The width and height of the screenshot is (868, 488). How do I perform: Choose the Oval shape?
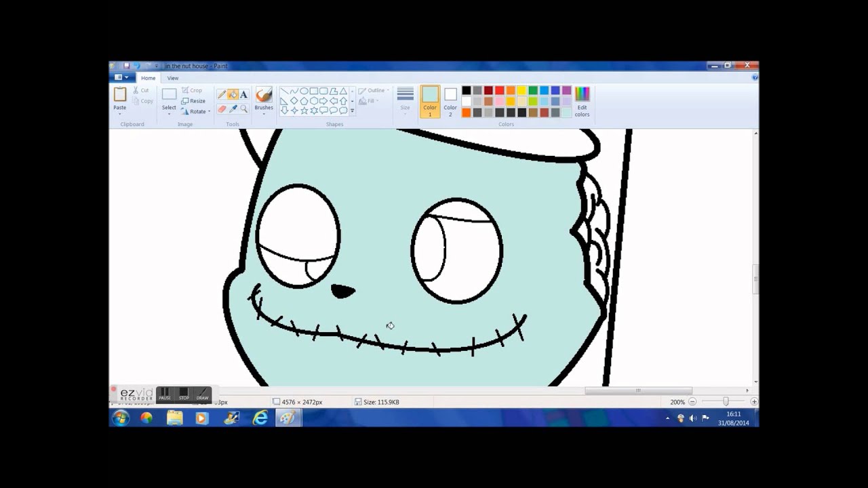click(304, 91)
